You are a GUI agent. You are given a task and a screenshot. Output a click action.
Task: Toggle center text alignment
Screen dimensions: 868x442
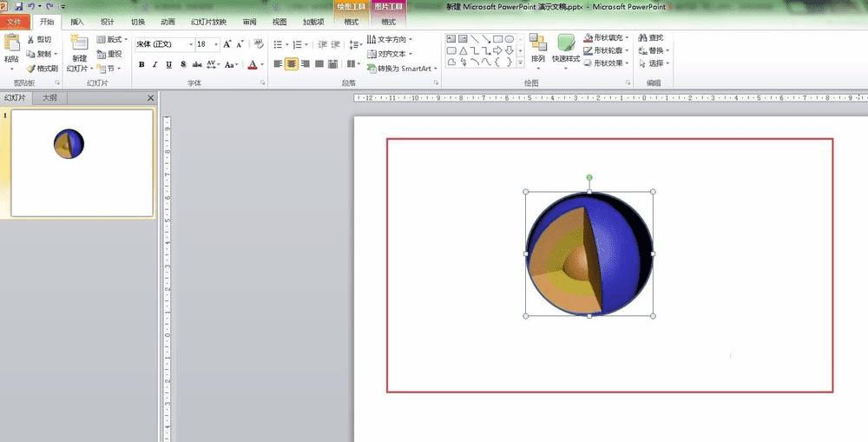pos(292,64)
